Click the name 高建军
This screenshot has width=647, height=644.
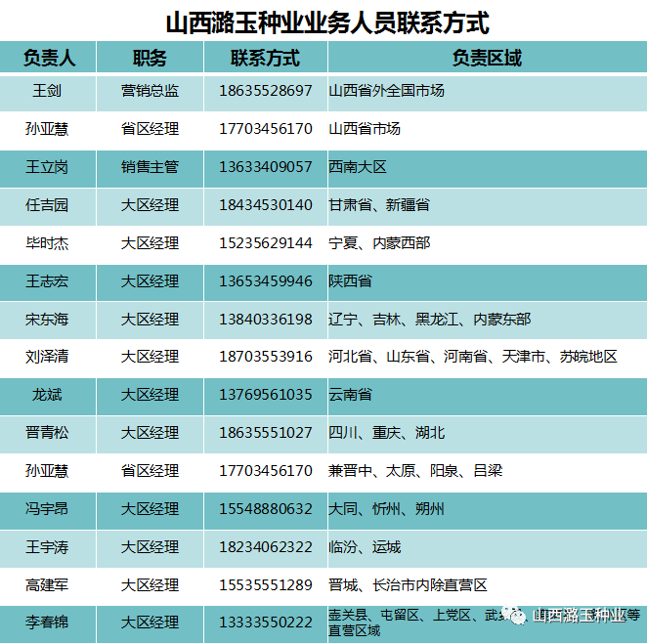click(47, 585)
